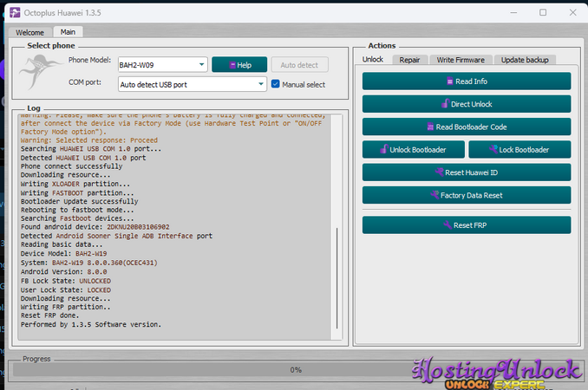
Task: Click the Auto detect button
Action: click(x=300, y=65)
